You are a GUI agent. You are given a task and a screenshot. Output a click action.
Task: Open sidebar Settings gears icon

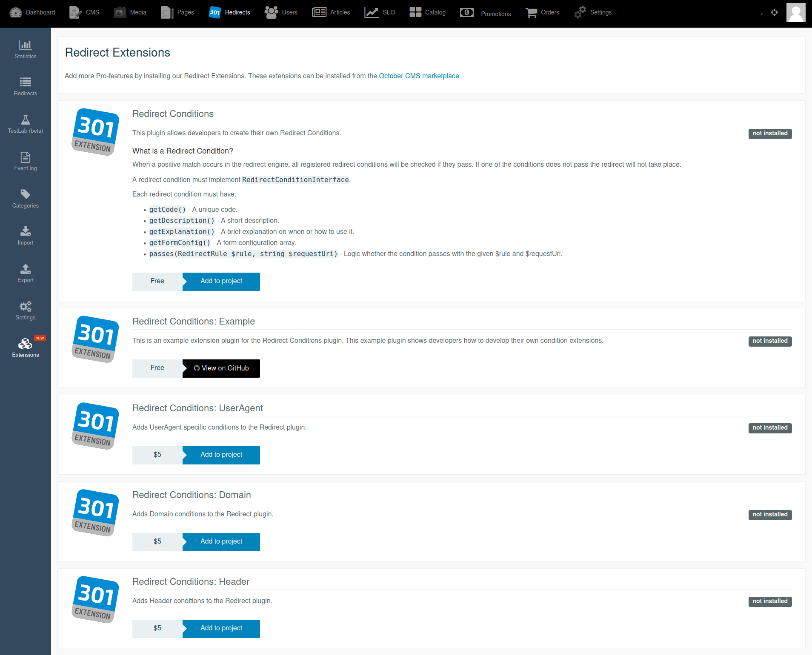[26, 306]
